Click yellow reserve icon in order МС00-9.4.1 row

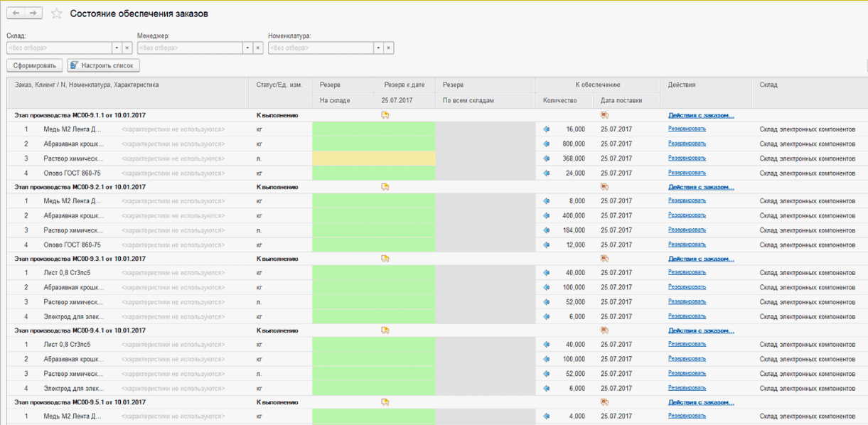tap(385, 330)
